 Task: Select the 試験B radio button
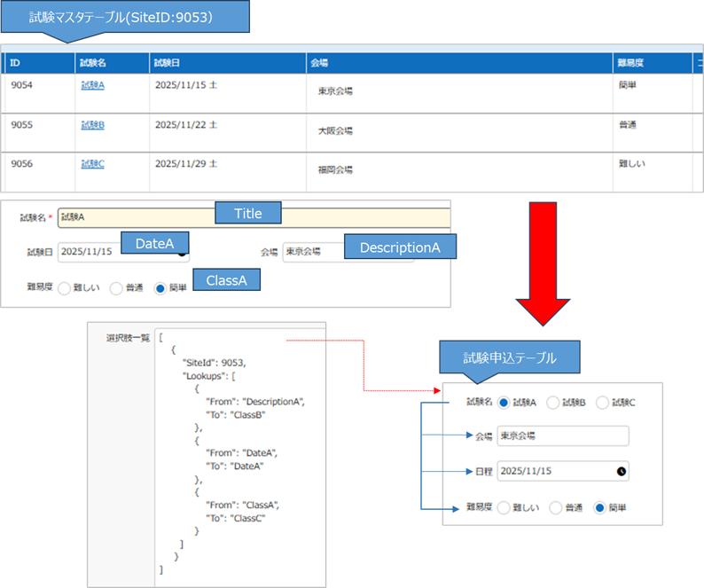pyautogui.click(x=553, y=403)
